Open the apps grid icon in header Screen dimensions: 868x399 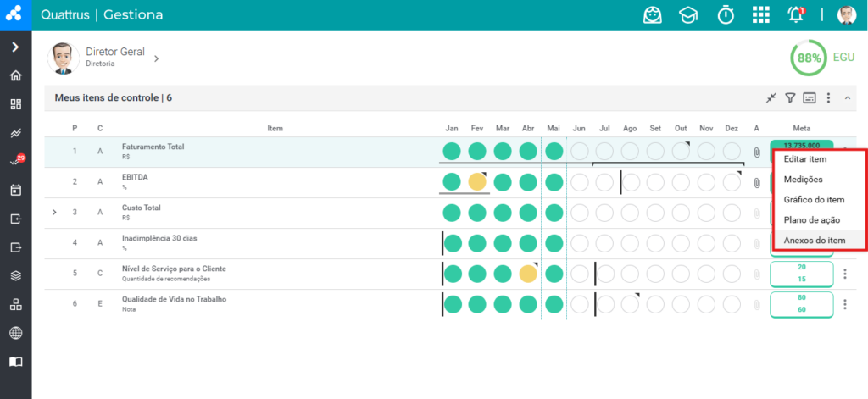(761, 15)
